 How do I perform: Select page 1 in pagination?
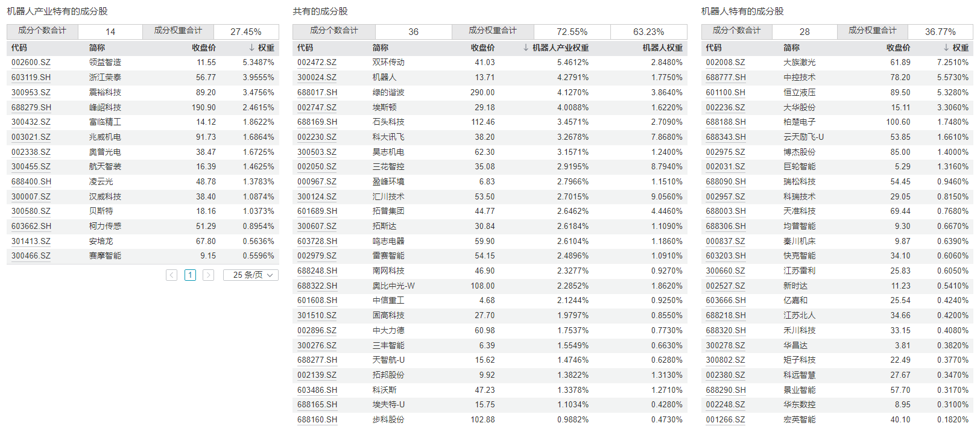click(190, 275)
